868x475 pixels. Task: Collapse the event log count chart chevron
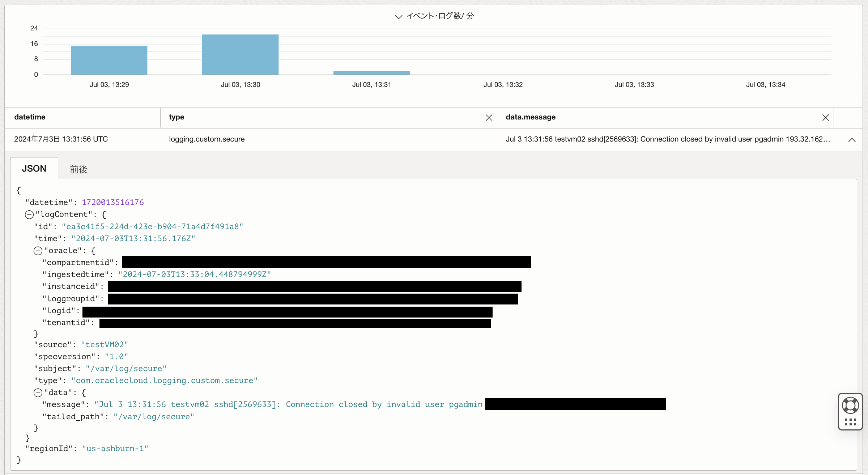(399, 17)
